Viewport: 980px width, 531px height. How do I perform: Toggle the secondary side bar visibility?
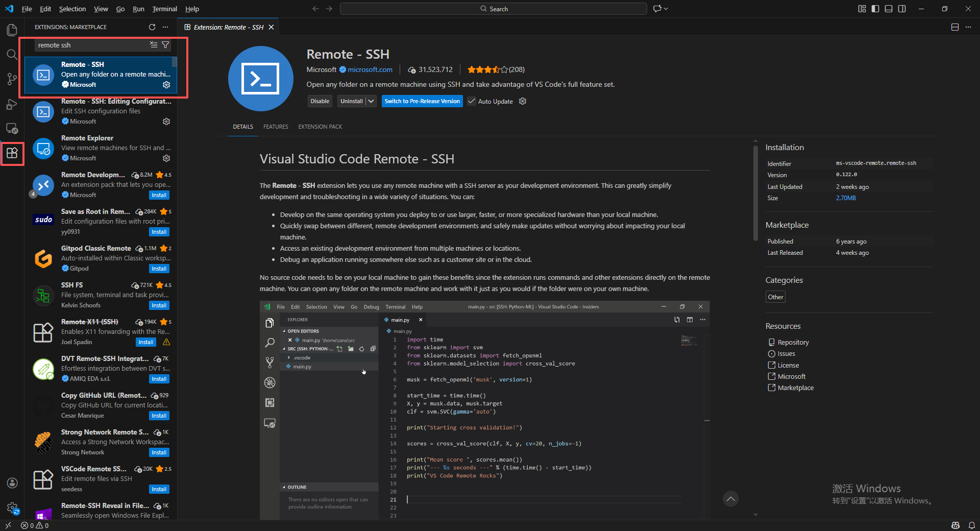[x=902, y=9]
